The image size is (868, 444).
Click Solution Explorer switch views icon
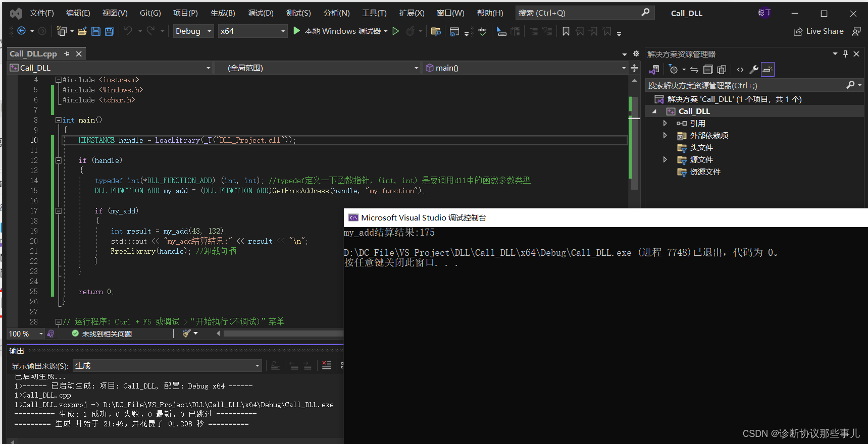coord(654,70)
